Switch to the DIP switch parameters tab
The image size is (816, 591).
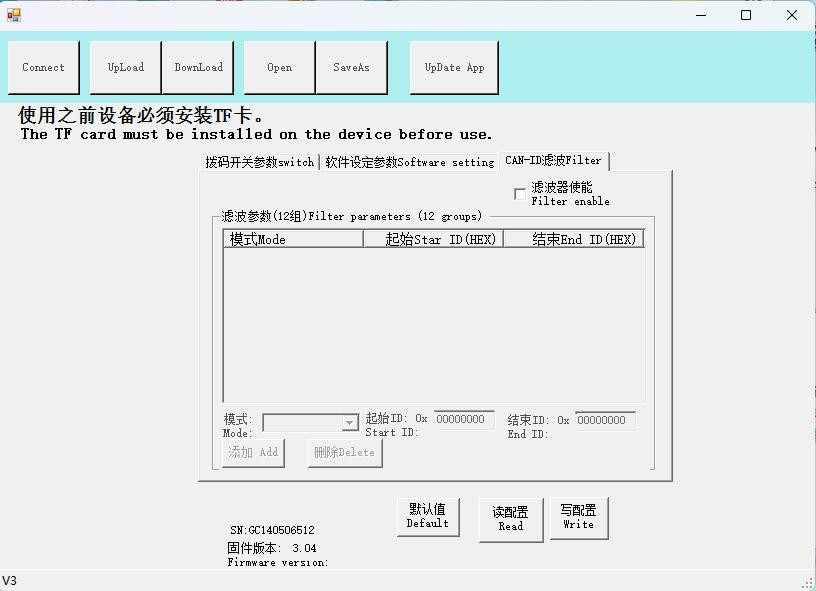click(x=259, y=162)
